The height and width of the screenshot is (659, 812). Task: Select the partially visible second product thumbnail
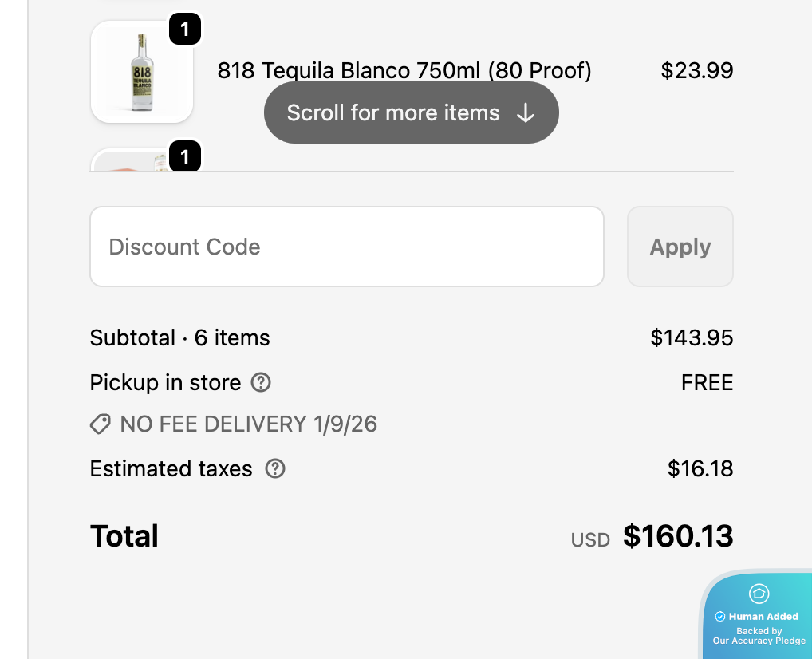point(132,161)
